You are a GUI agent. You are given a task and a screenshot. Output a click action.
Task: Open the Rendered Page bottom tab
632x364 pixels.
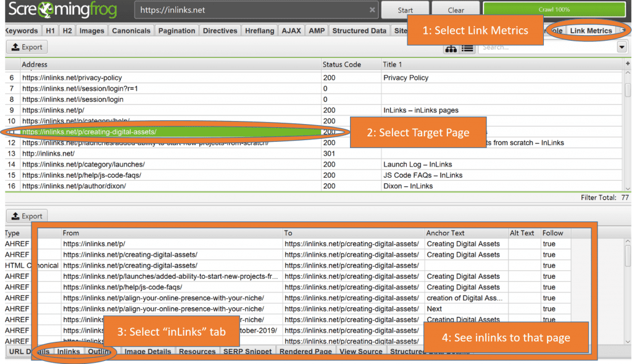pyautogui.click(x=306, y=352)
